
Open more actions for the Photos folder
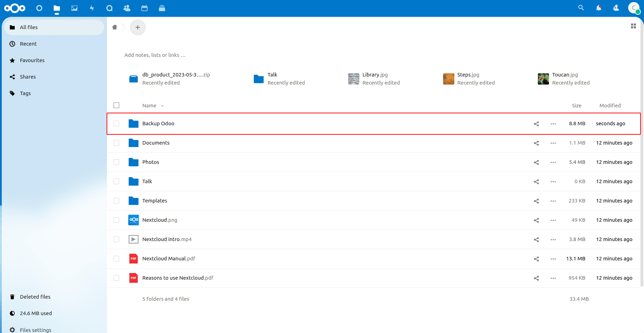[553, 162]
